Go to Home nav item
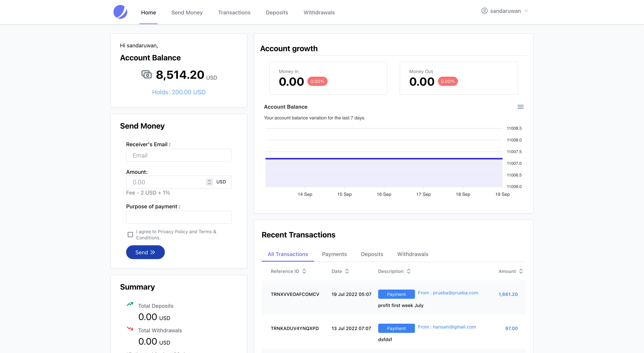The height and width of the screenshot is (353, 644). point(149,12)
